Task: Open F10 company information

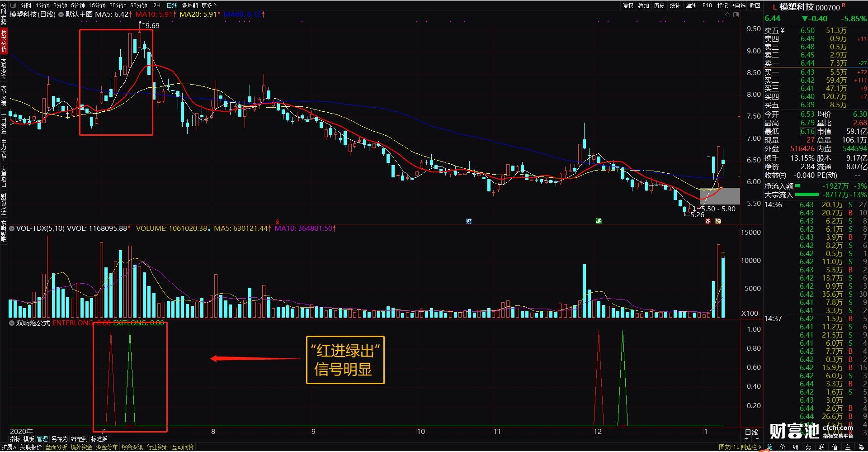Action: coord(707,5)
